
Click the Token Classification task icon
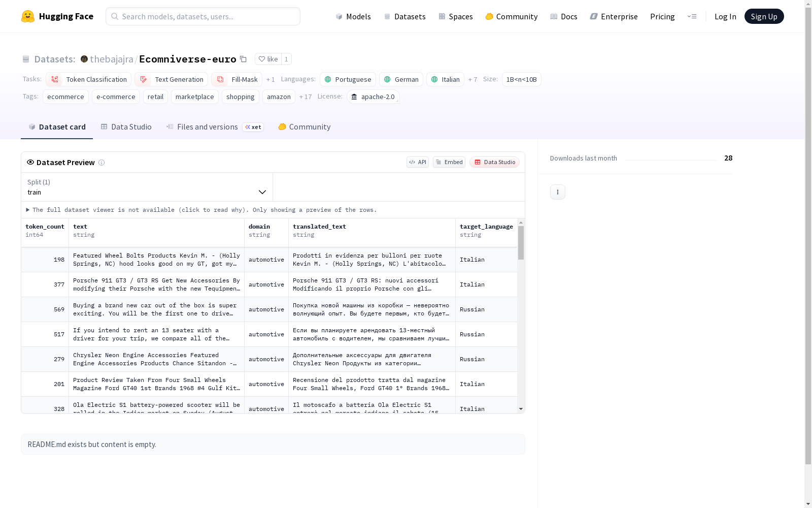pyautogui.click(x=55, y=79)
